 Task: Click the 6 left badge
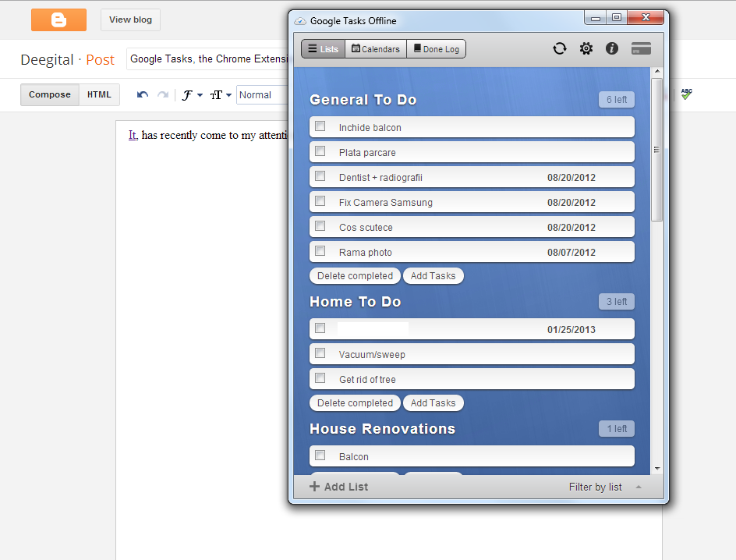tap(616, 100)
